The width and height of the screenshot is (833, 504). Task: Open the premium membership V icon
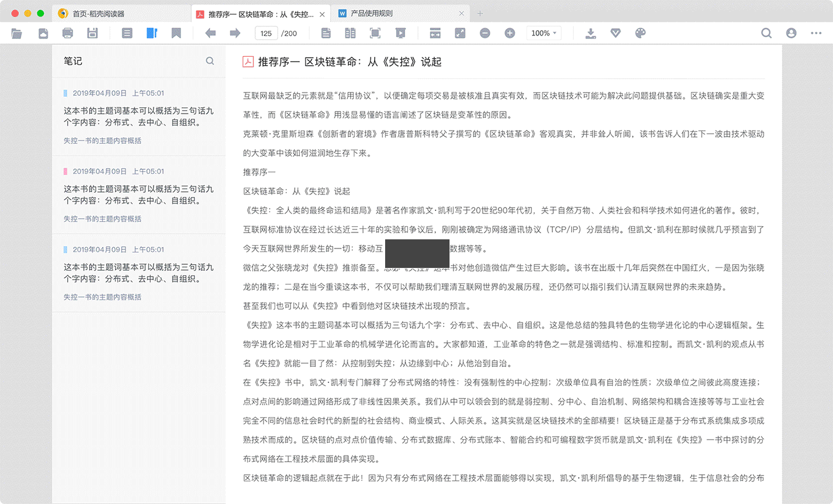616,33
